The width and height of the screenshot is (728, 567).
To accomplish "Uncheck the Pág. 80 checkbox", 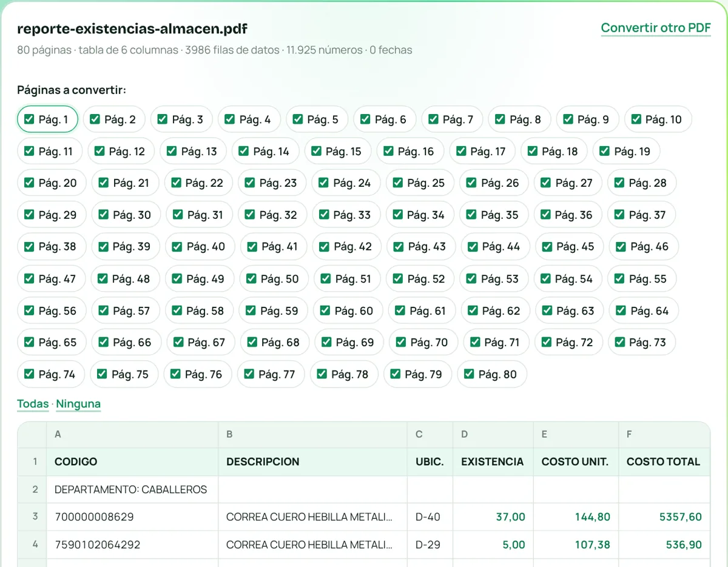I will coord(469,374).
